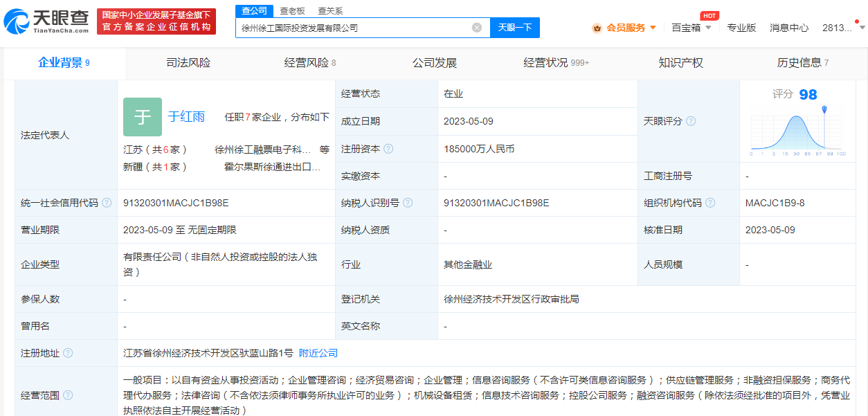Clear the search box with X icon
The image size is (868, 416).
tap(477, 28)
